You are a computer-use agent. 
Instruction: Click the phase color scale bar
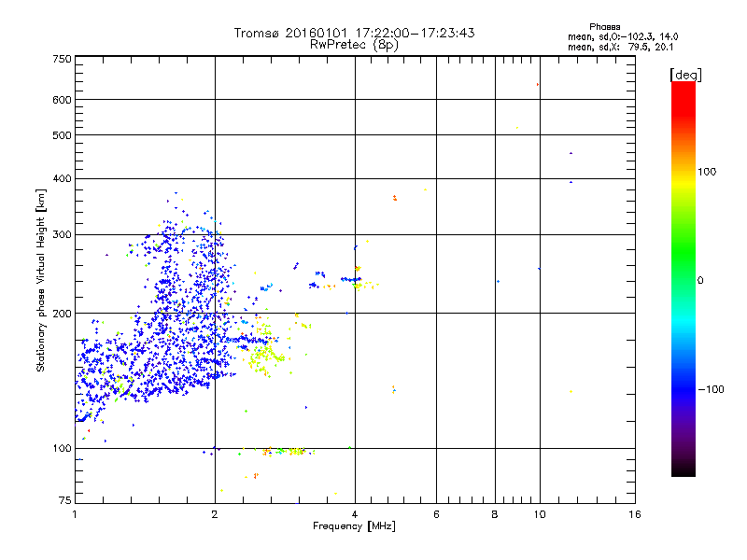click(684, 278)
